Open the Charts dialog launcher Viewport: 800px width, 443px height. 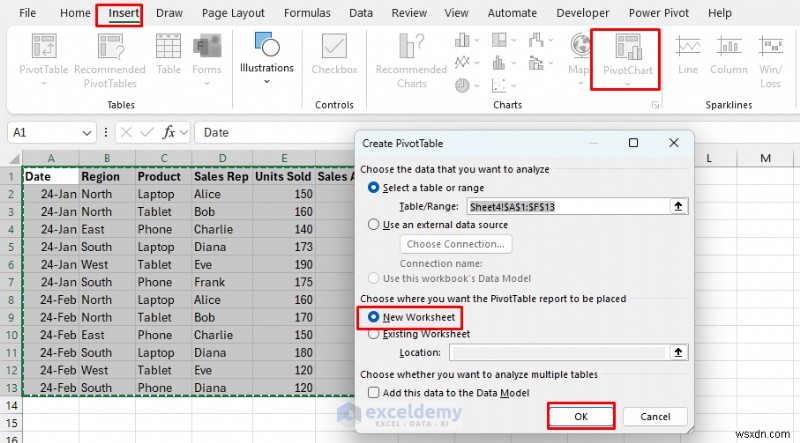(655, 105)
